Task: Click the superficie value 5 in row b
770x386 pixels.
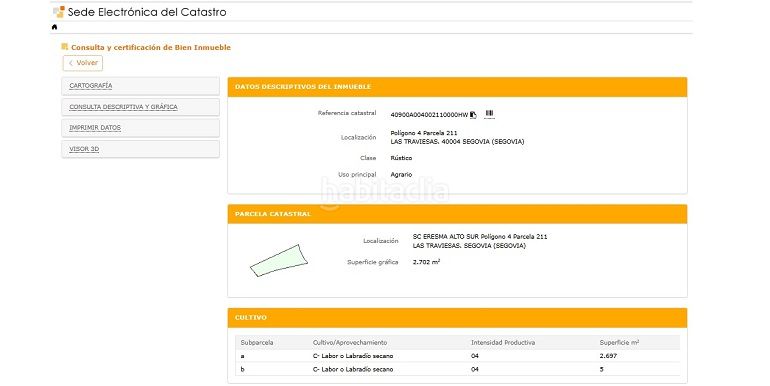Action: (602, 369)
